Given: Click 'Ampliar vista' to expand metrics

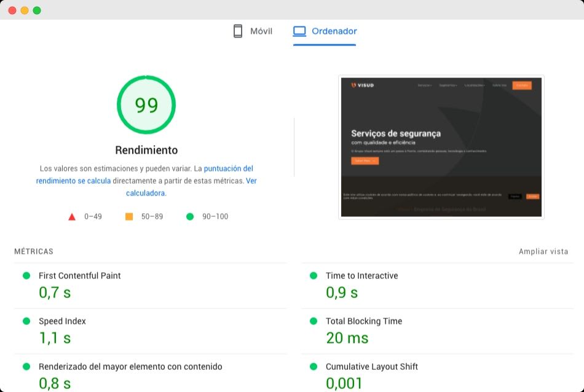Looking at the screenshot, I should pos(543,252).
